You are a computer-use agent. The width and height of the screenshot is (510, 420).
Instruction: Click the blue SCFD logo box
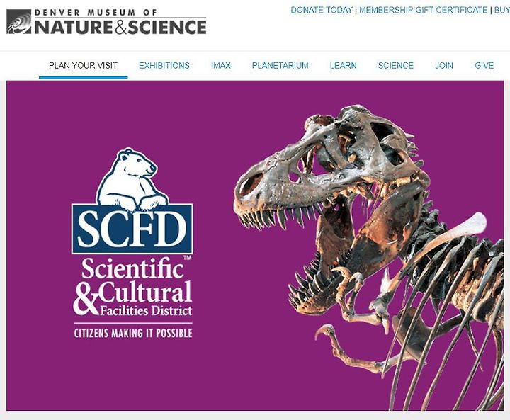click(132, 229)
